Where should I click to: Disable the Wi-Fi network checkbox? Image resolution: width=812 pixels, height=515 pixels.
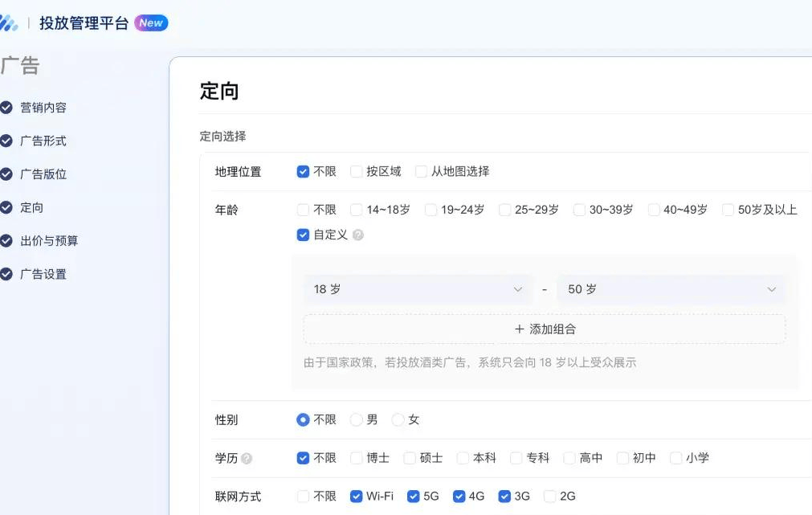[357, 497]
